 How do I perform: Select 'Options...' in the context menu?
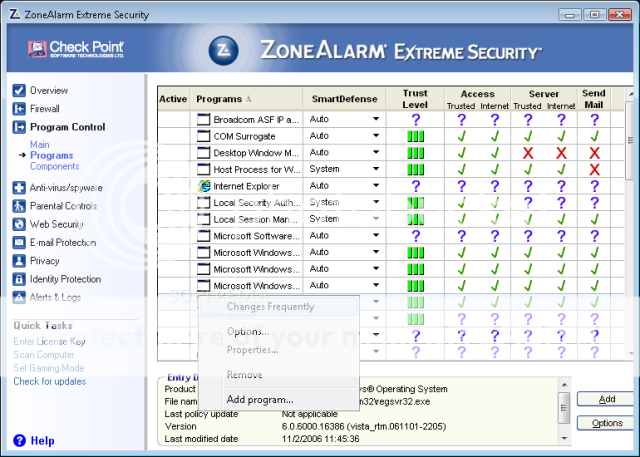click(x=248, y=331)
